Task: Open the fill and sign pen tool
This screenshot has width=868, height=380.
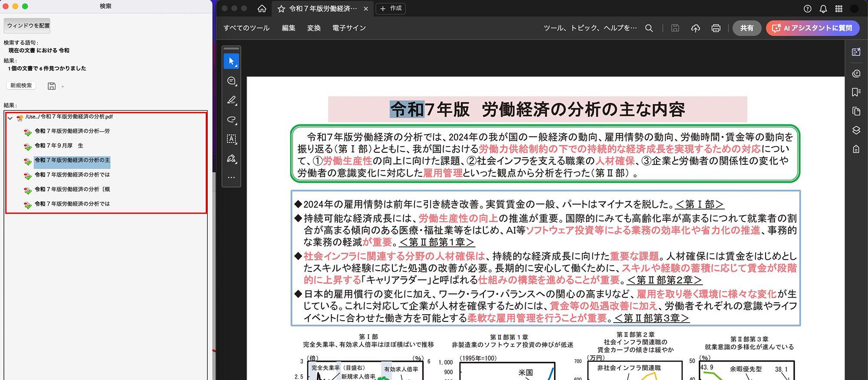Action: (231, 158)
